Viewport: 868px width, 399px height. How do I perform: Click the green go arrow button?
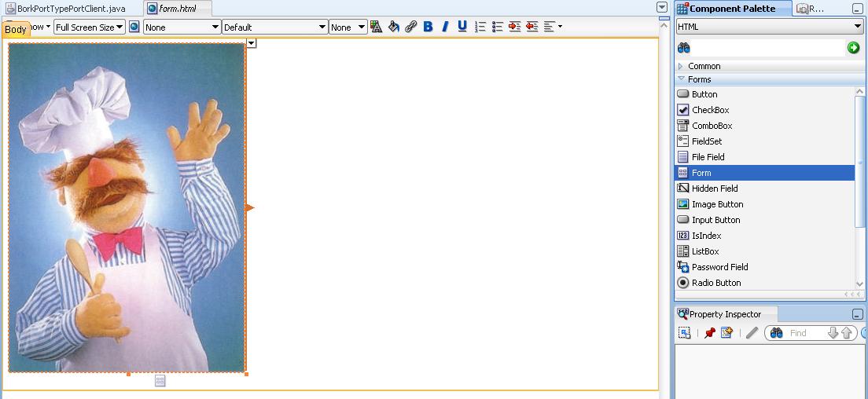(x=854, y=48)
